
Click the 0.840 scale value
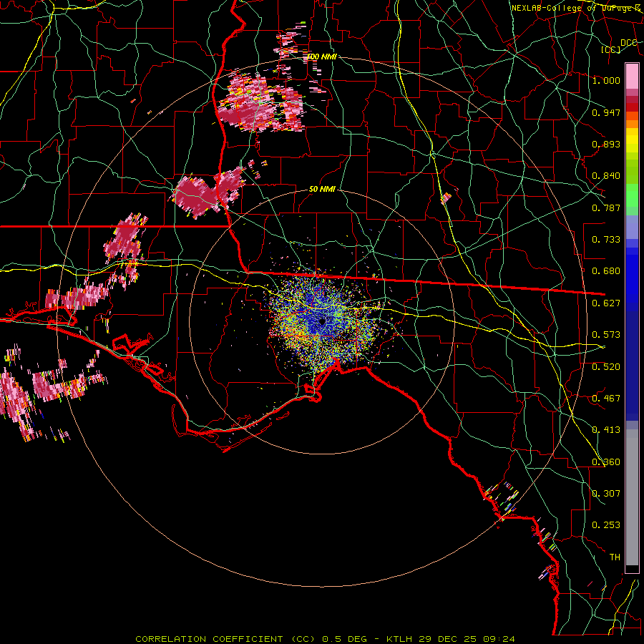606,176
